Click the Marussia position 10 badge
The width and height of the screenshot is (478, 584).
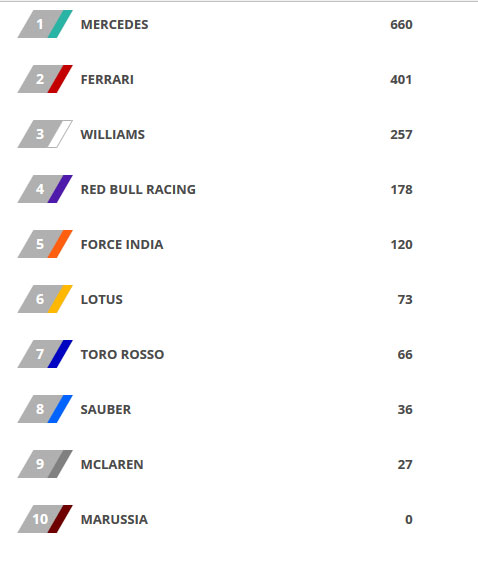[45, 519]
